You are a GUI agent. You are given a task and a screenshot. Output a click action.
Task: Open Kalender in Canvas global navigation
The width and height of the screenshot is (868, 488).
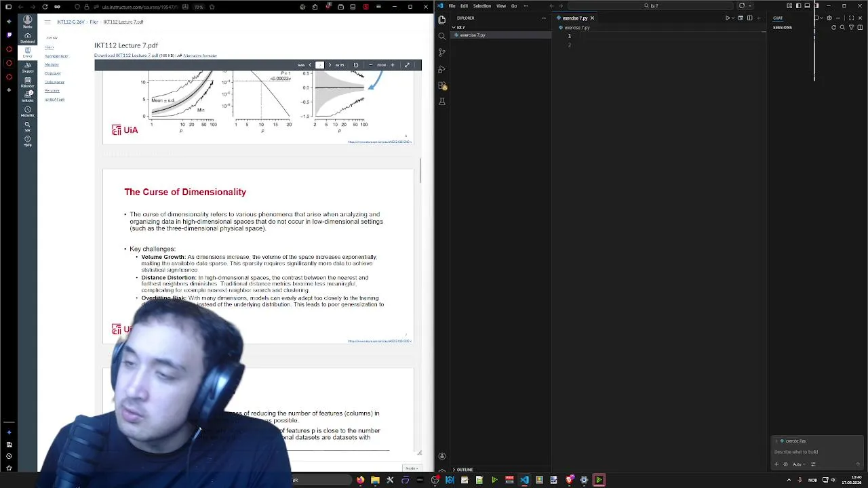point(27,81)
